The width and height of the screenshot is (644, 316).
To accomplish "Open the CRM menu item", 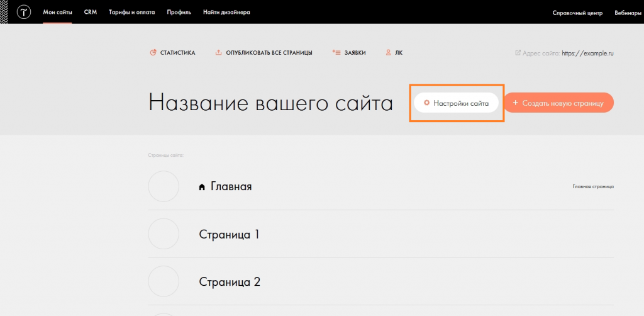I will 91,13.
